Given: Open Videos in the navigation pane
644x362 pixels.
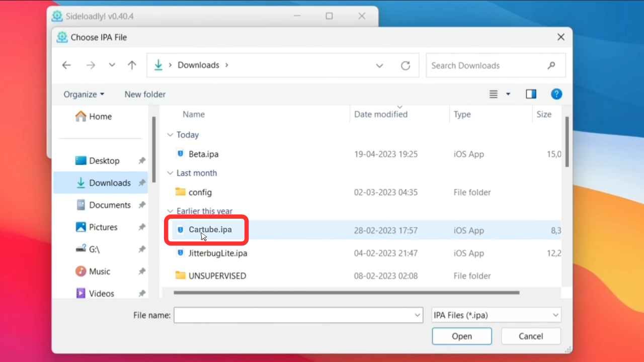Looking at the screenshot, I should tap(95, 293).
